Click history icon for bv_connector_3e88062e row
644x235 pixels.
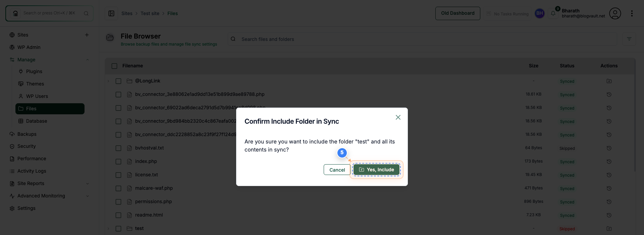tap(609, 95)
